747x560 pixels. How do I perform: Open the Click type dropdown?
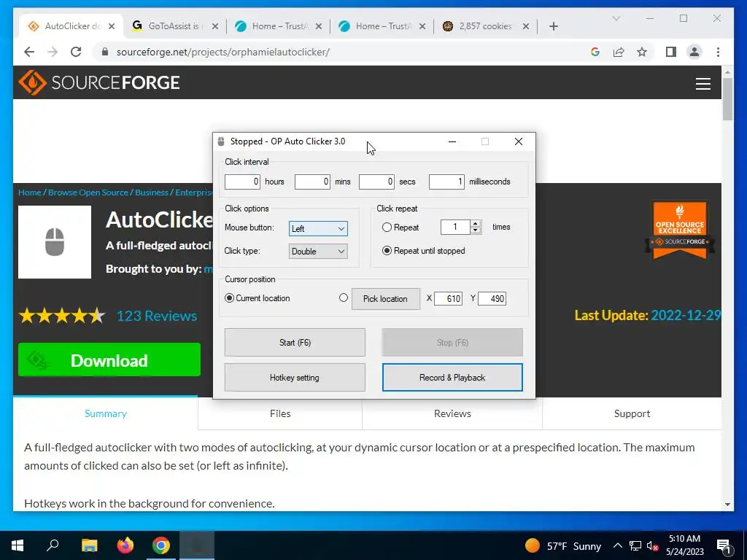pyautogui.click(x=318, y=252)
